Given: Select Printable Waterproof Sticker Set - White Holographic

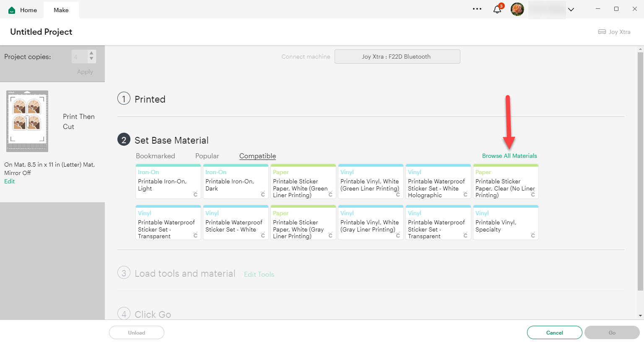Looking at the screenshot, I should click(x=438, y=182).
